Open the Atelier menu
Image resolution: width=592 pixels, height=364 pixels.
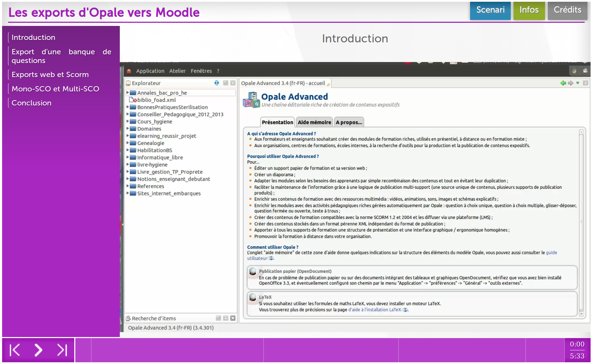(x=178, y=71)
